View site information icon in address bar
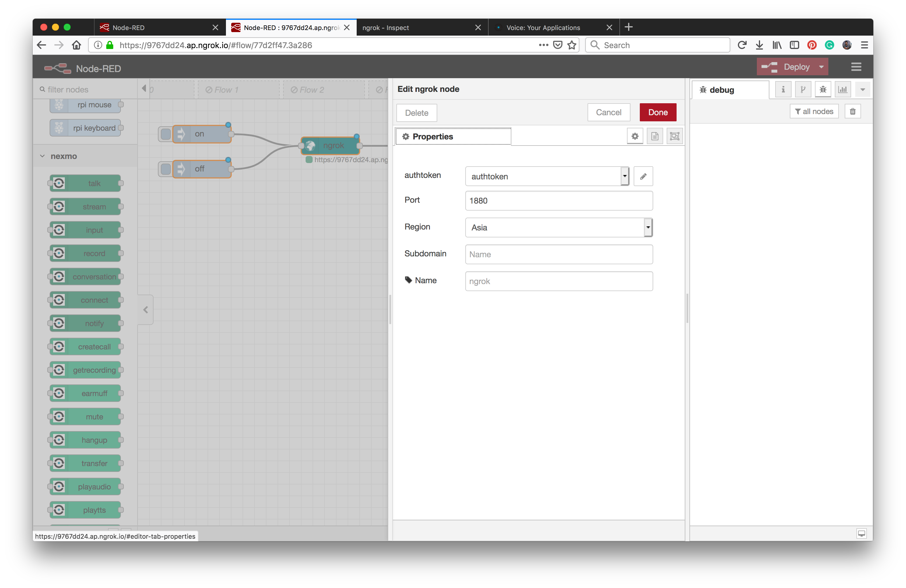 [98, 45]
